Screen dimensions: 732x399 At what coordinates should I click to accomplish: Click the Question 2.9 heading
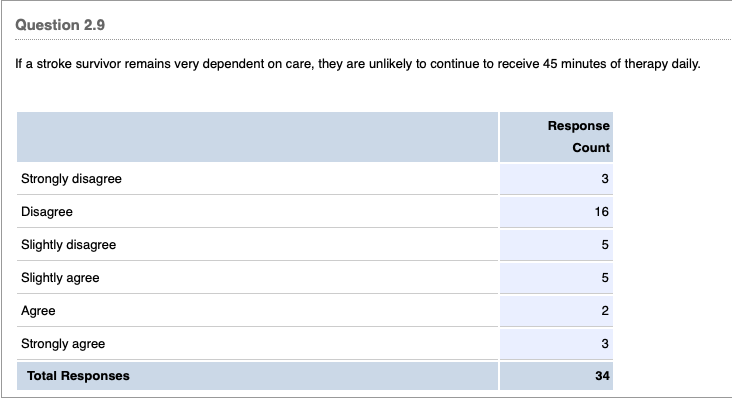[60, 25]
